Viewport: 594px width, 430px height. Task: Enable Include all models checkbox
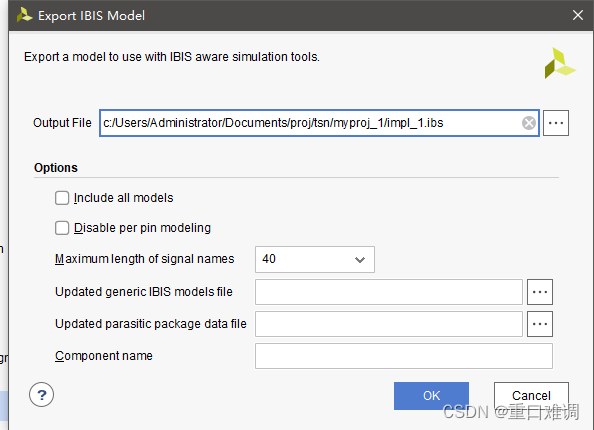(x=62, y=198)
